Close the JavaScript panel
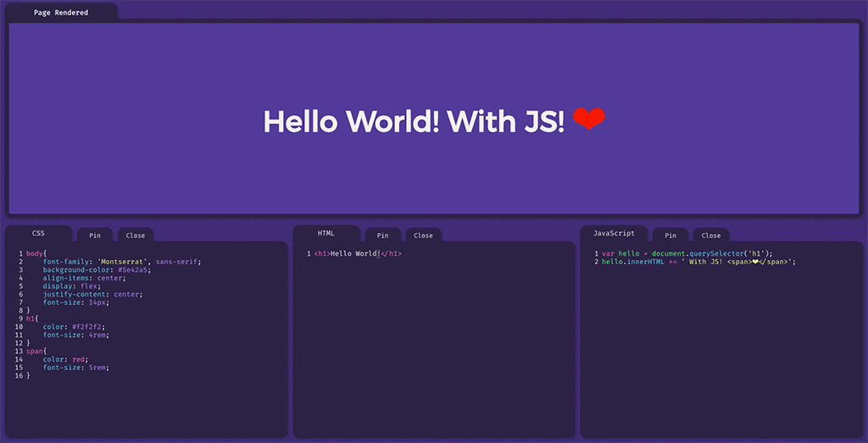Viewport: 868px width, 443px height. [x=711, y=235]
